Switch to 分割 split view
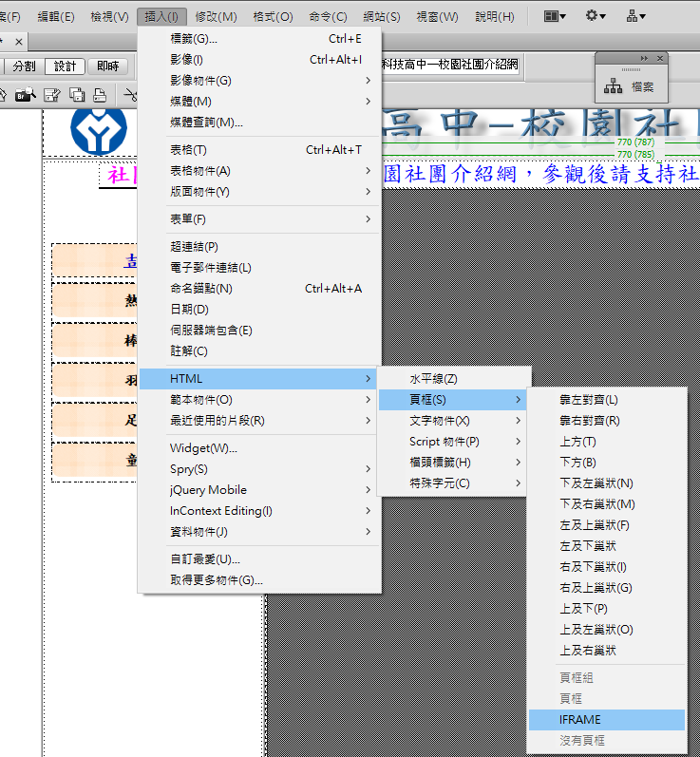This screenshot has height=757, width=700. [24, 66]
